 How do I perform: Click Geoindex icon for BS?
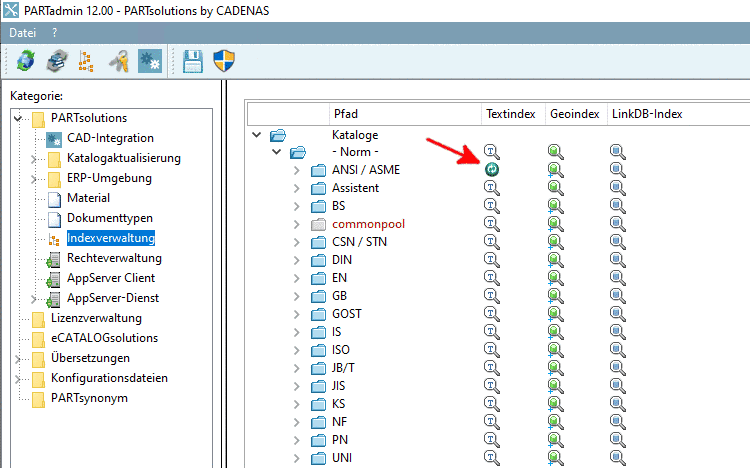555,206
